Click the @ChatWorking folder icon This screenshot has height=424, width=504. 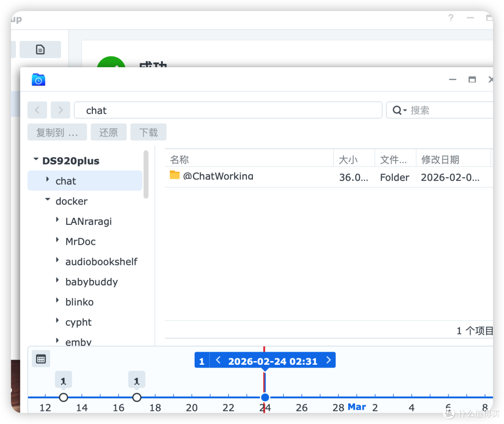[x=175, y=175]
